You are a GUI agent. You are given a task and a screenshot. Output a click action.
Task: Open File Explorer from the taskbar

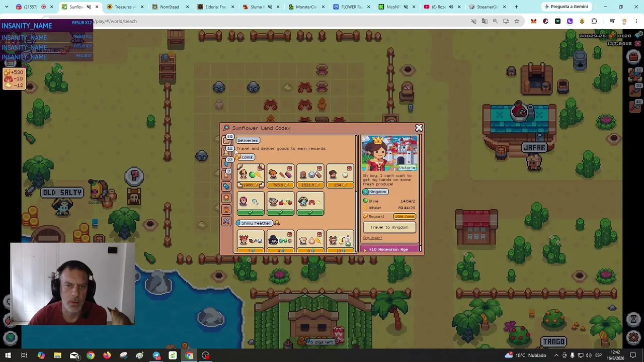coord(57,355)
